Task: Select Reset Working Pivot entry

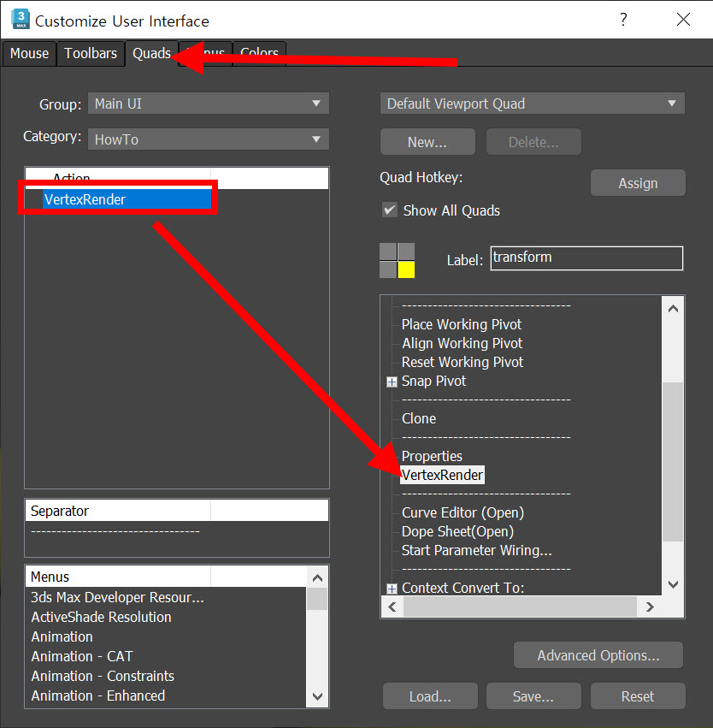Action: (x=462, y=362)
